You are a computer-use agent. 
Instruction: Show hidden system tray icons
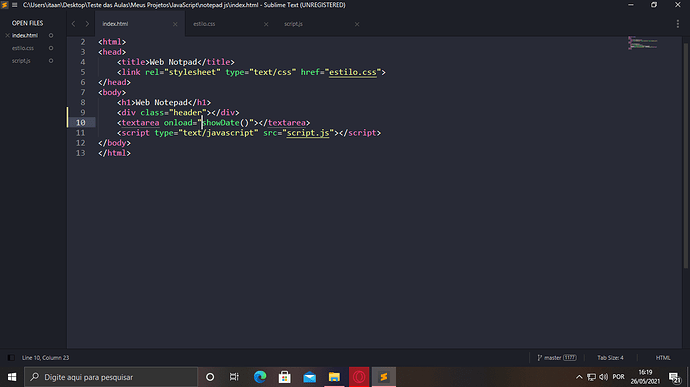click(x=579, y=377)
